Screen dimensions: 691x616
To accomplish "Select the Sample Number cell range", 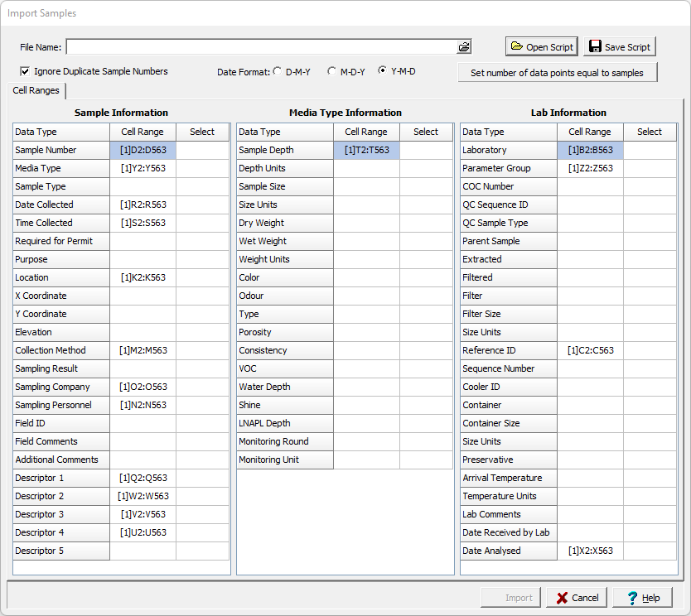I will pyautogui.click(x=143, y=150).
